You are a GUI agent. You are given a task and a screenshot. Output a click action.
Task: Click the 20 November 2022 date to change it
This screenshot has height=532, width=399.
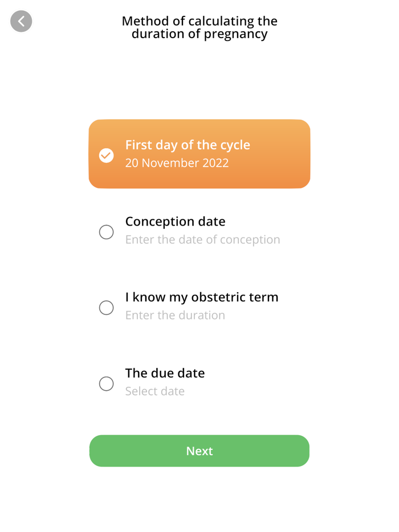[177, 163]
